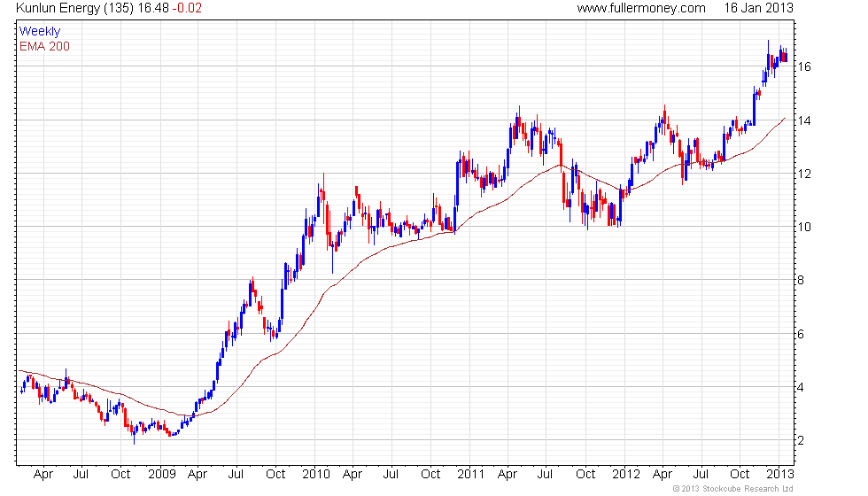Click the Oct label just before 2010
868x496 pixels.
coord(275,475)
